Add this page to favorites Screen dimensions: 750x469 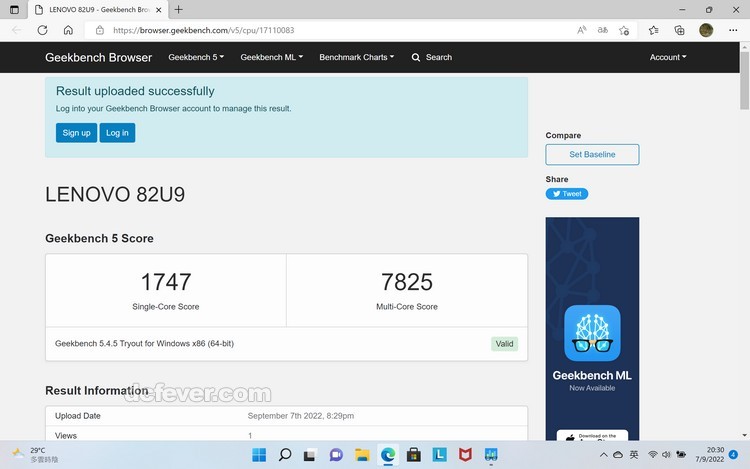tap(624, 31)
